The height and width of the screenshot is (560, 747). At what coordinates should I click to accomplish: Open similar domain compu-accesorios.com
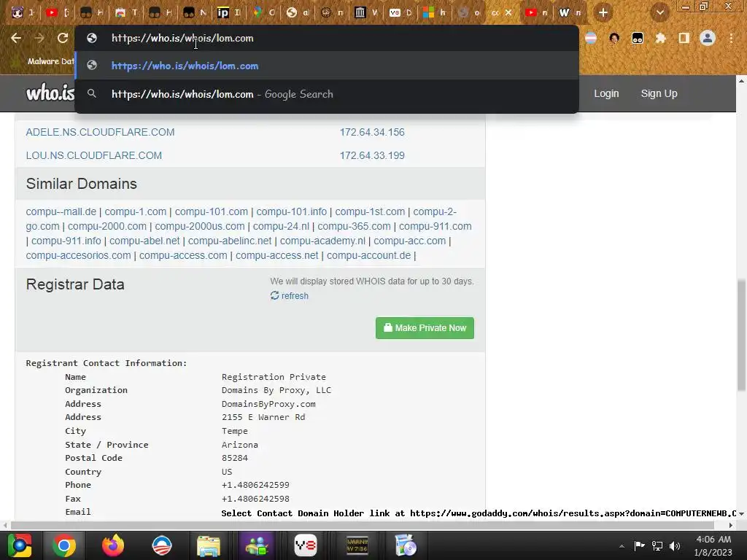pos(78,255)
